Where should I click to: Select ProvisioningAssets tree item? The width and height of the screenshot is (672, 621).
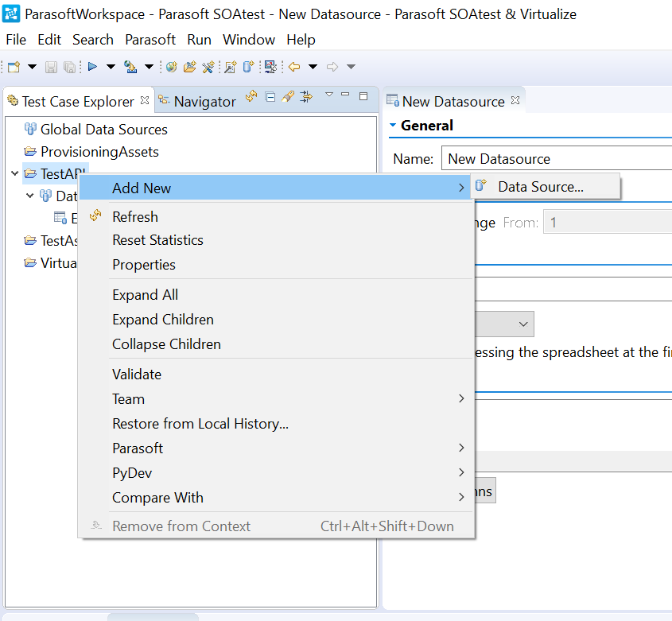point(91,152)
